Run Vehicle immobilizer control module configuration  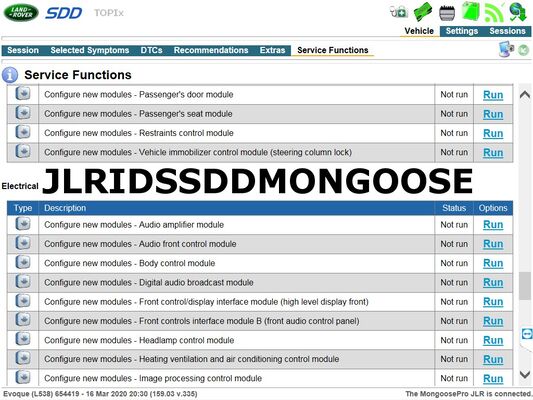[x=493, y=153]
